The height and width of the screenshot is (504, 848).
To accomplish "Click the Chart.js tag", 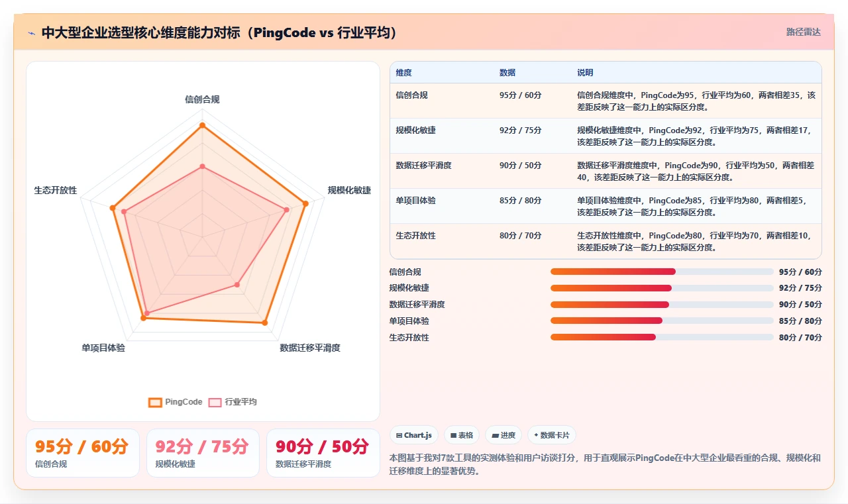I will tap(413, 435).
